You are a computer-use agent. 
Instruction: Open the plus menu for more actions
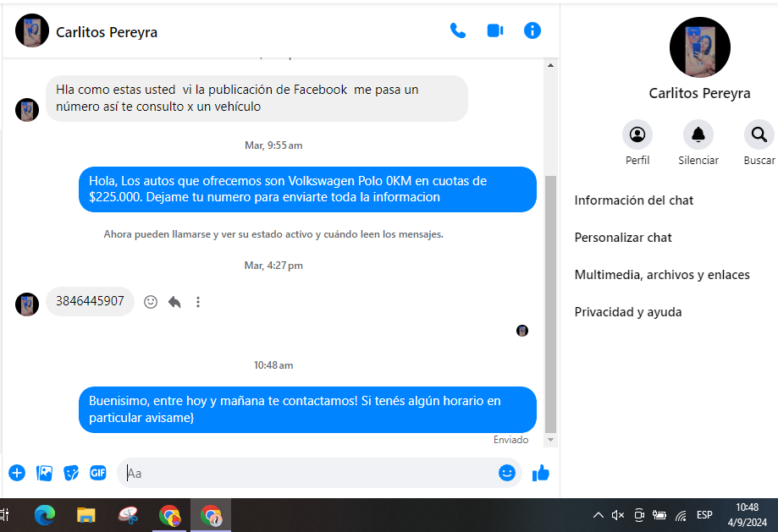(17, 473)
